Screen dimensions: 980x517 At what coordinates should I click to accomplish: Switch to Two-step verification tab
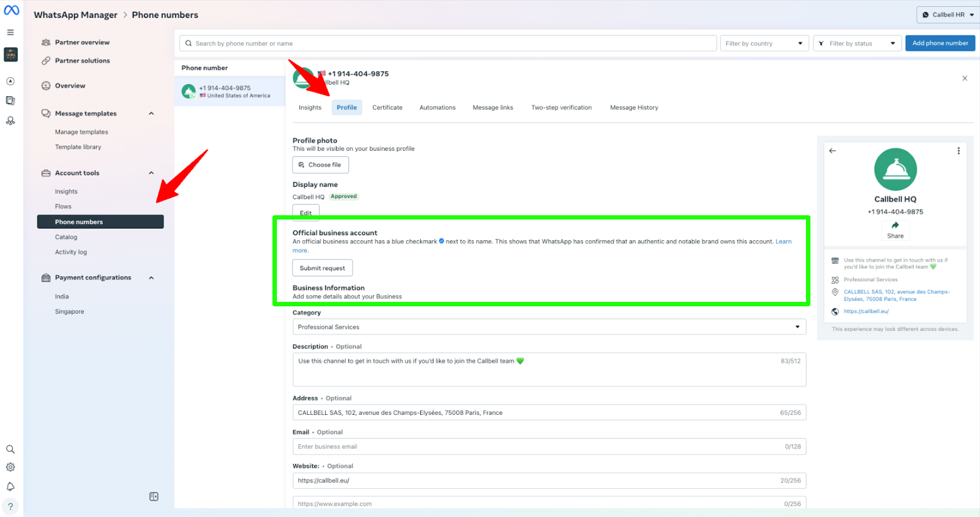click(x=561, y=108)
